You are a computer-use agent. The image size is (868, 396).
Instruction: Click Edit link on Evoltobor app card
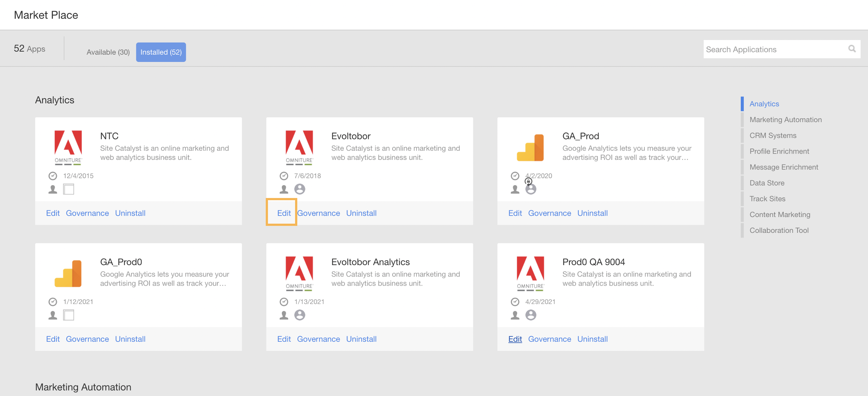tap(283, 213)
